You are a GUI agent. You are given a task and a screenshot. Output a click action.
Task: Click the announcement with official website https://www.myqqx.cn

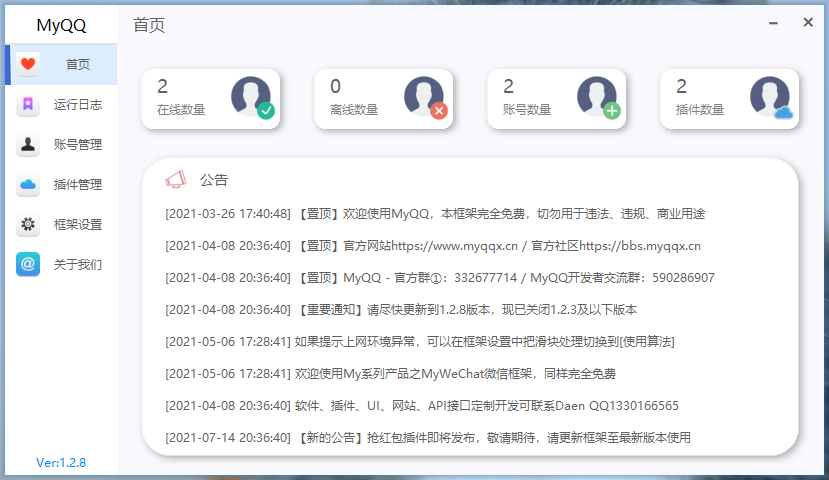coord(433,246)
